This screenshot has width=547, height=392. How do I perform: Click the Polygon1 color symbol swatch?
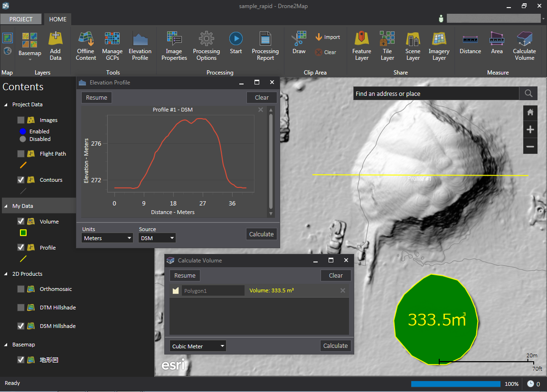point(176,290)
